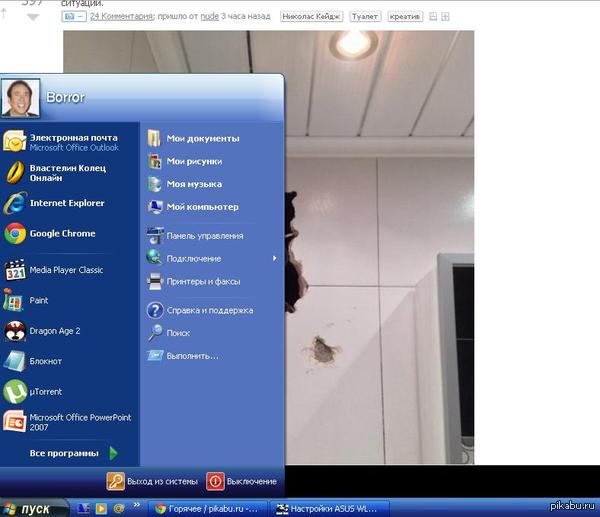Click the Пуск start button
Viewport: 600px width, 517px height.
34,508
